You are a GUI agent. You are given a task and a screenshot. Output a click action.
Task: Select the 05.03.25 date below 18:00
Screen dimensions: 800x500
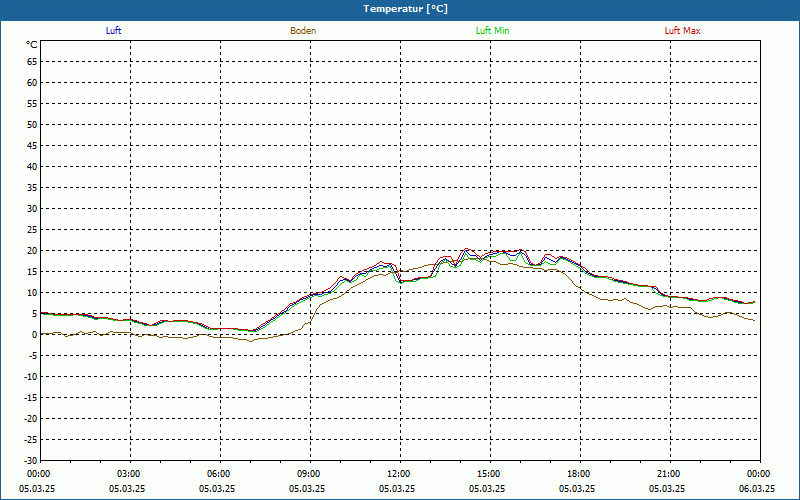pos(577,489)
